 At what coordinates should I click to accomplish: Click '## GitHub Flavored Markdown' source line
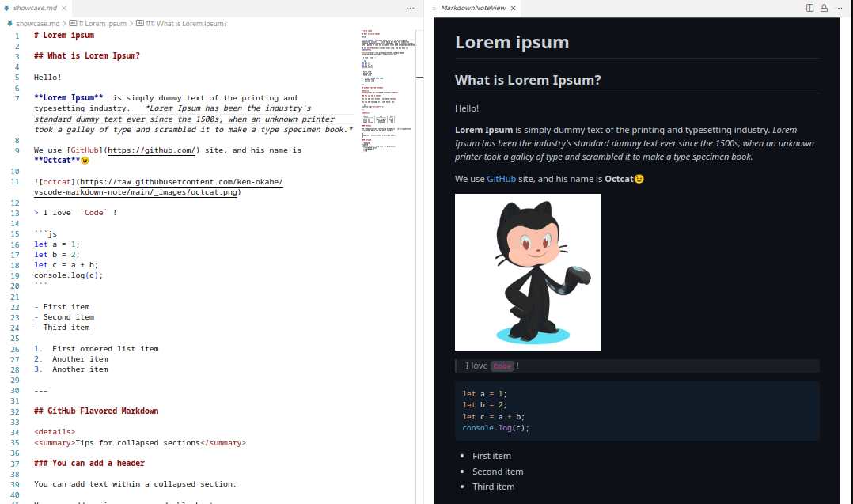[97, 411]
